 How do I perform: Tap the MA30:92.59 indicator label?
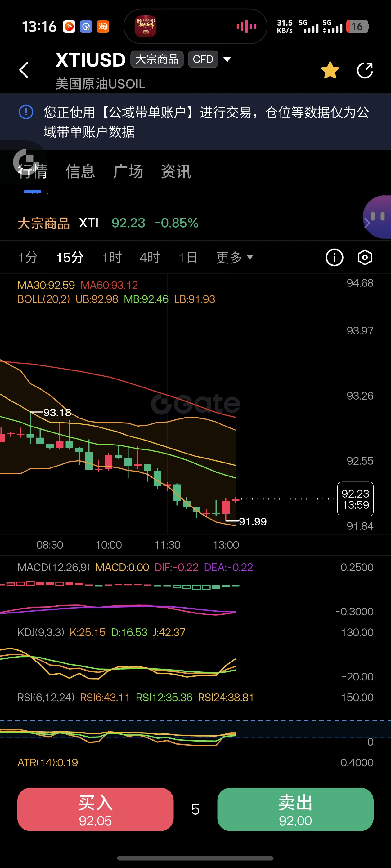(46, 286)
